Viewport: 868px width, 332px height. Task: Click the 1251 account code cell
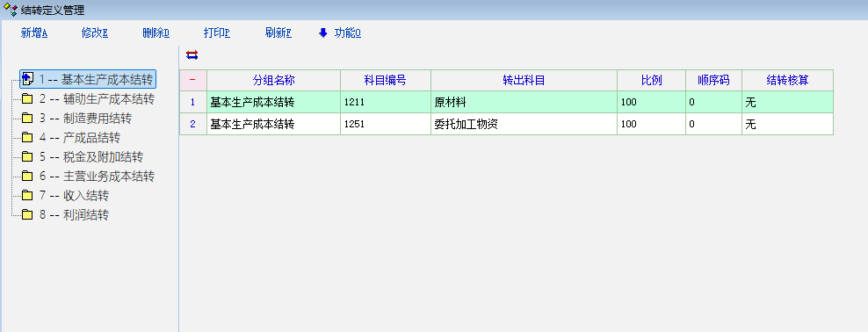pos(386,124)
